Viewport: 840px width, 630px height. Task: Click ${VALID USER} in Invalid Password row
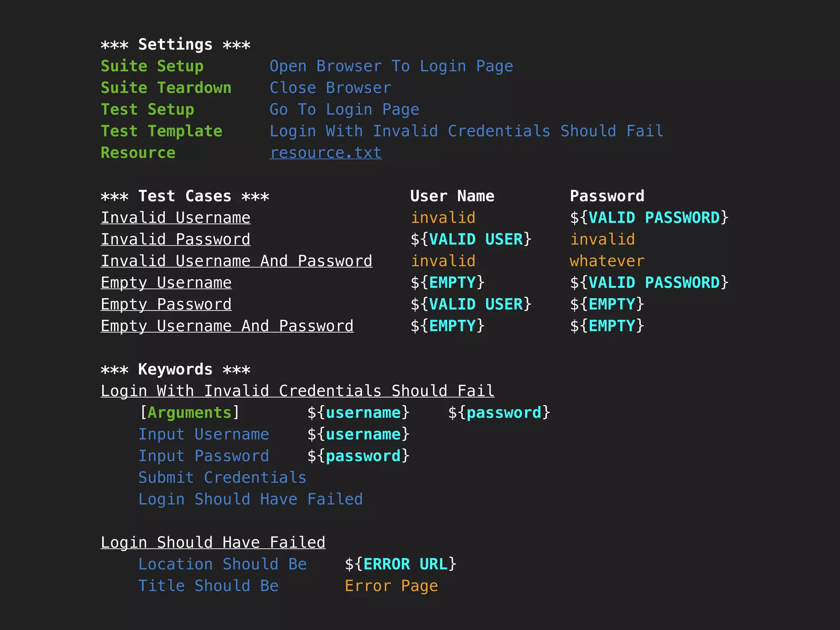pyautogui.click(x=471, y=240)
